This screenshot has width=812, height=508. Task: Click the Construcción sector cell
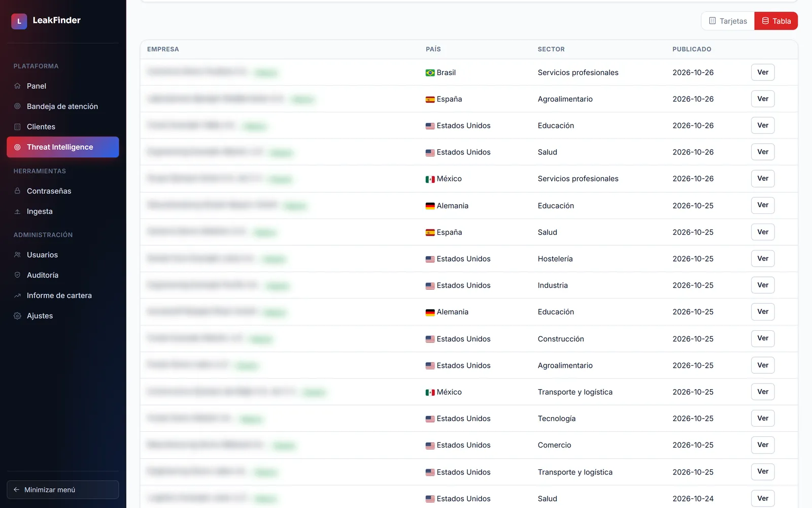[561, 339]
